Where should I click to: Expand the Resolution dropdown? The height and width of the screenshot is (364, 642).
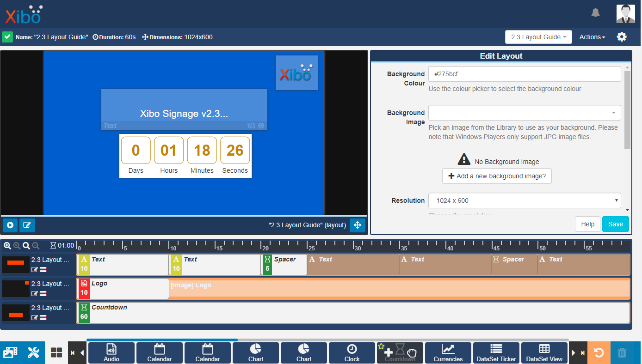524,200
